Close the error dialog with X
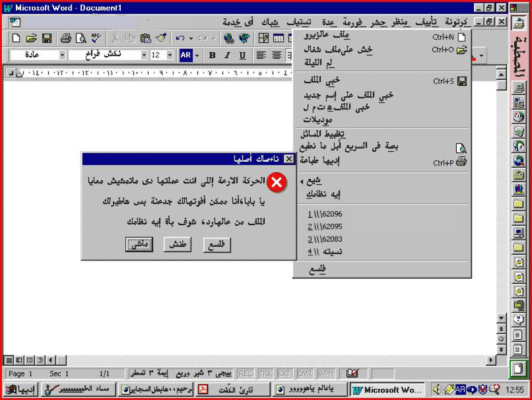 click(x=288, y=159)
